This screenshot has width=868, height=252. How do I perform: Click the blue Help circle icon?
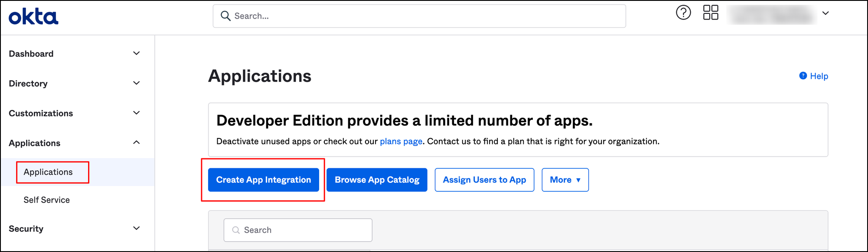803,76
